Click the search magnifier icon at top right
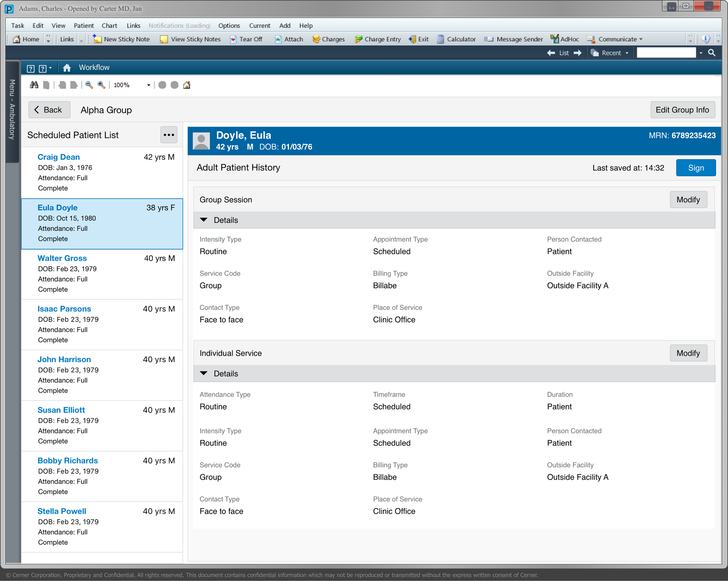This screenshot has width=728, height=581. point(711,53)
